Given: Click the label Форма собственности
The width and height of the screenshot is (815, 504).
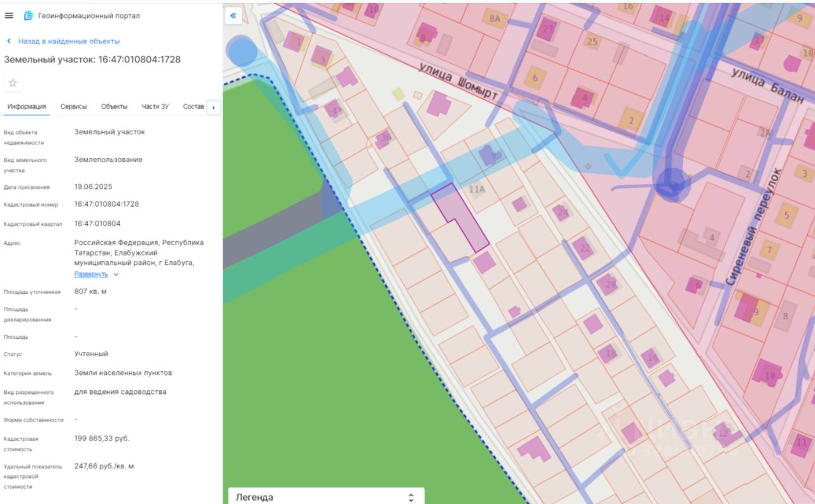Looking at the screenshot, I should (34, 420).
